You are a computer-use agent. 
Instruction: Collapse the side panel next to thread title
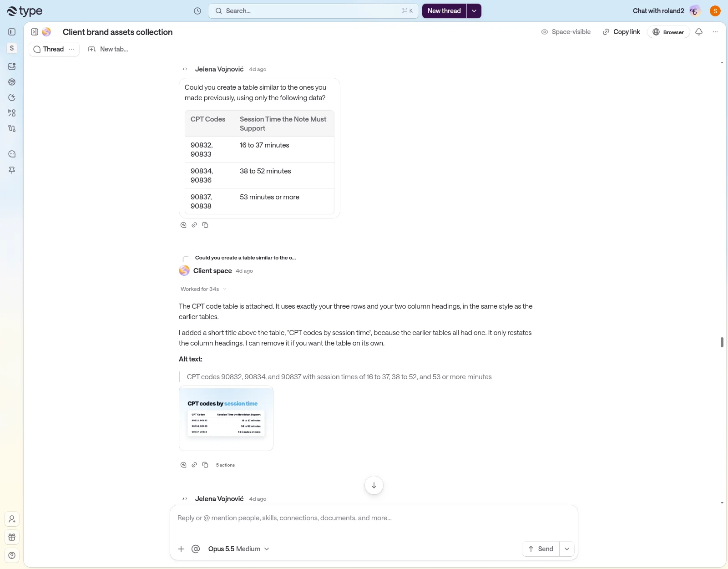pyautogui.click(x=35, y=32)
